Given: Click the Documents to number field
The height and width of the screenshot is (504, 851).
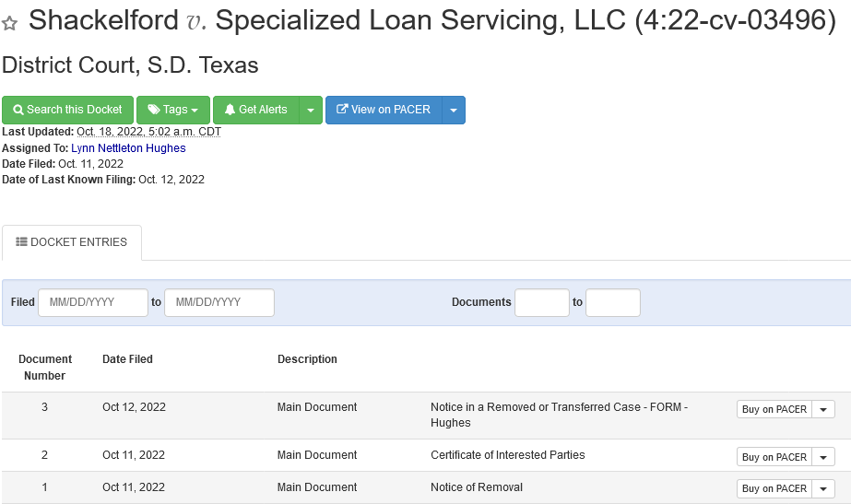Looking at the screenshot, I should click(613, 302).
